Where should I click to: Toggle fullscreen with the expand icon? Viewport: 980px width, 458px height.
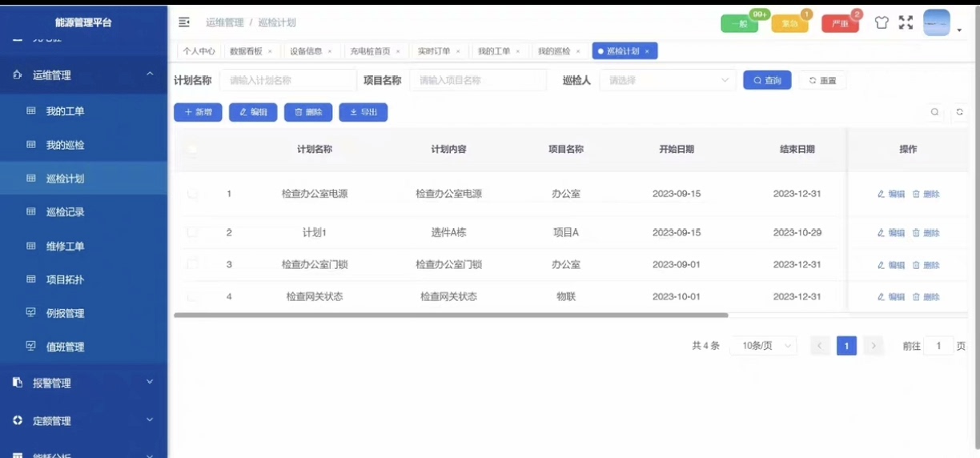[x=906, y=22]
